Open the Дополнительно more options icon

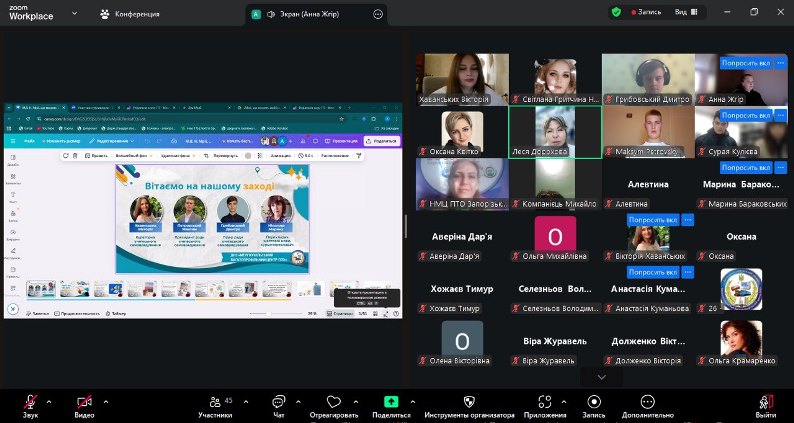tap(648, 407)
